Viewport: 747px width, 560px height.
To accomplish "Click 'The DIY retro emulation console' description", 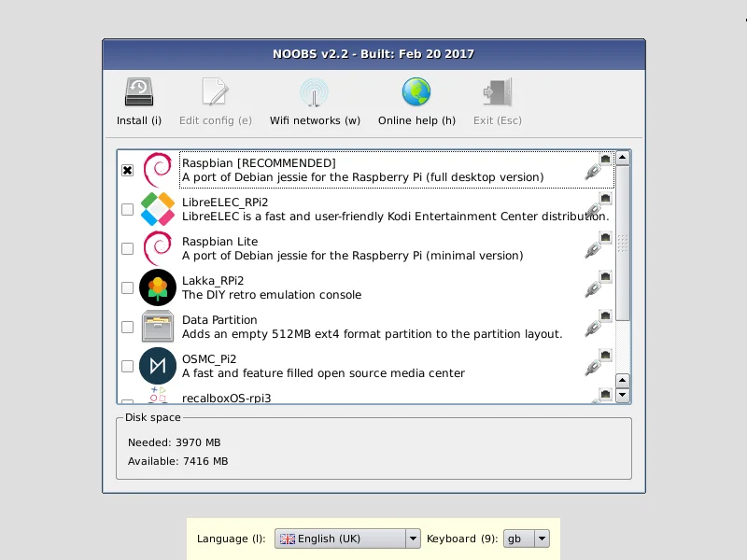I will 272,295.
